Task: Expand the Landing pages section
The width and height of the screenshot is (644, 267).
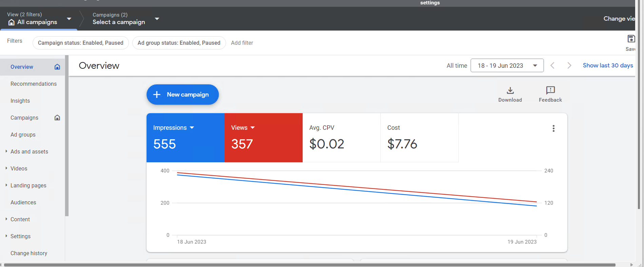Action: (28, 185)
